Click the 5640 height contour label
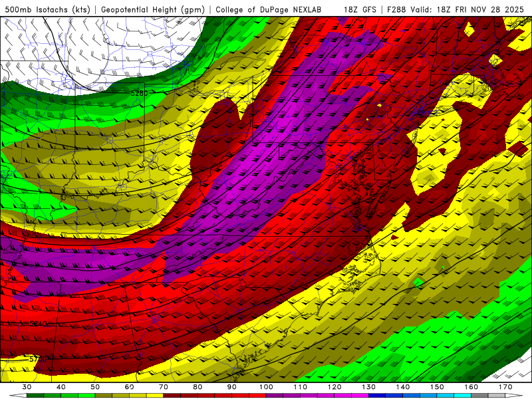532x399 pixels. coord(38,324)
